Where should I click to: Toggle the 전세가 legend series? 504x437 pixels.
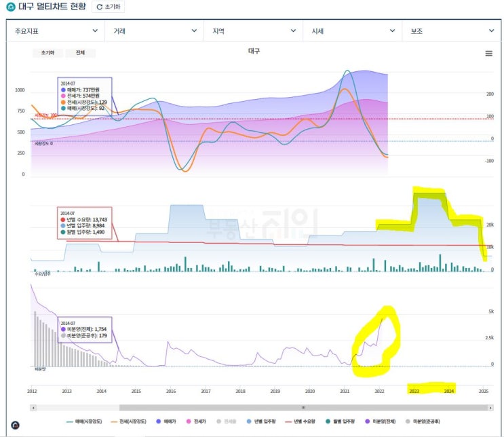coord(196,421)
